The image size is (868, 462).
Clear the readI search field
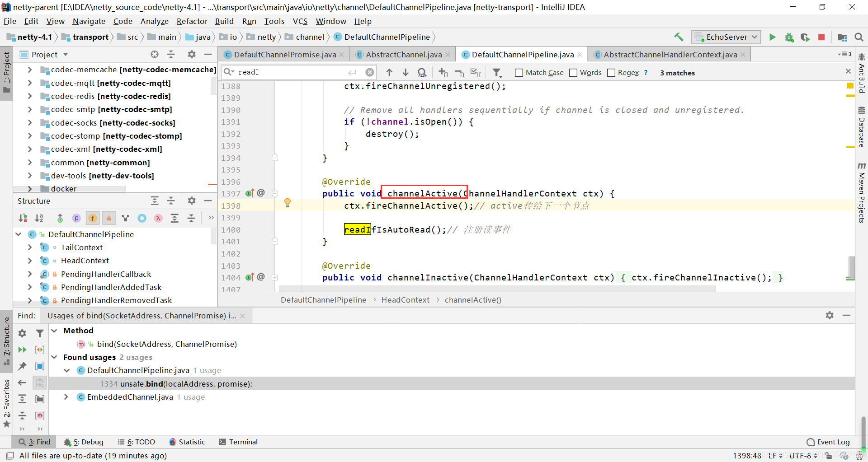point(370,72)
